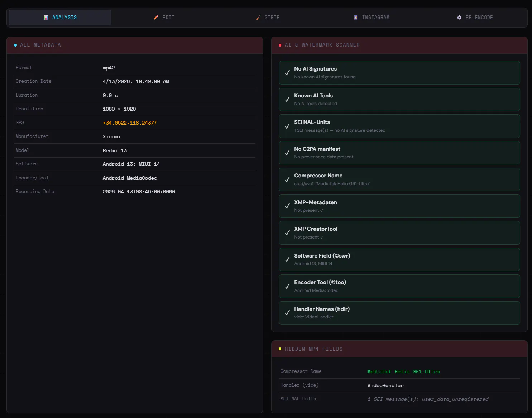Screen dimensions: 532x418
Task: Select the Creation Date value 4/13/2026, 10:49:00 AM
Action: [x=136, y=81]
